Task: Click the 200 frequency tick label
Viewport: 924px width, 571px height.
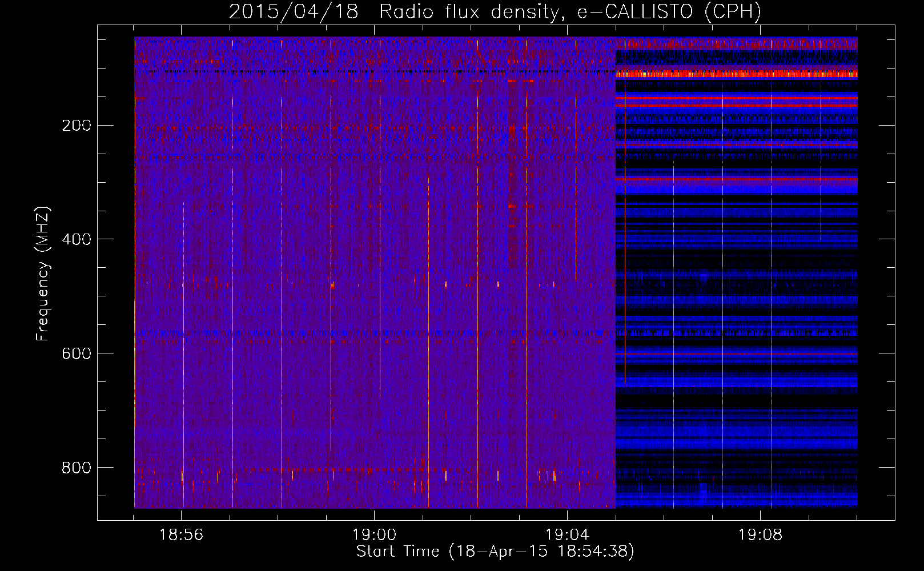Action: pos(76,126)
